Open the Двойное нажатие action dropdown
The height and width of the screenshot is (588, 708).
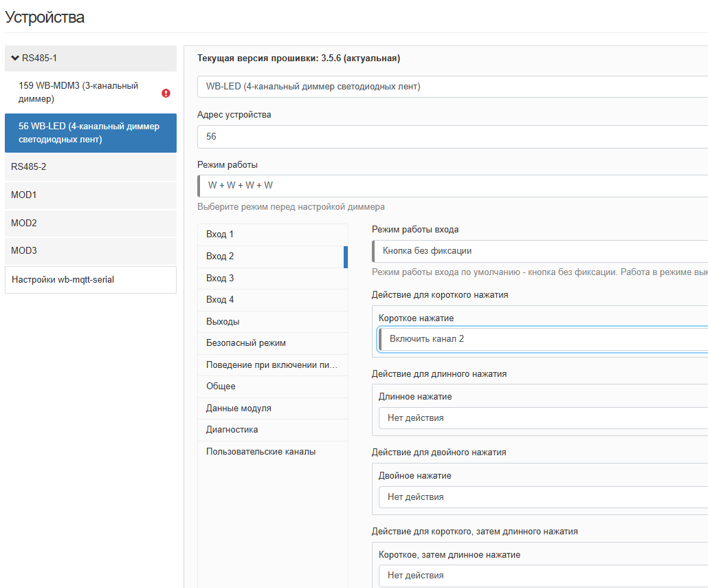click(x=543, y=497)
